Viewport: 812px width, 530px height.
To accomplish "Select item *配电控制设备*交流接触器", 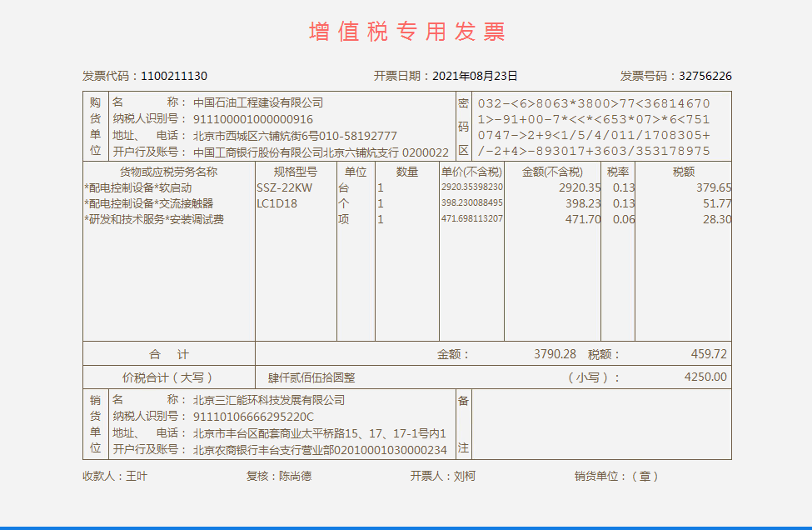I will [149, 203].
